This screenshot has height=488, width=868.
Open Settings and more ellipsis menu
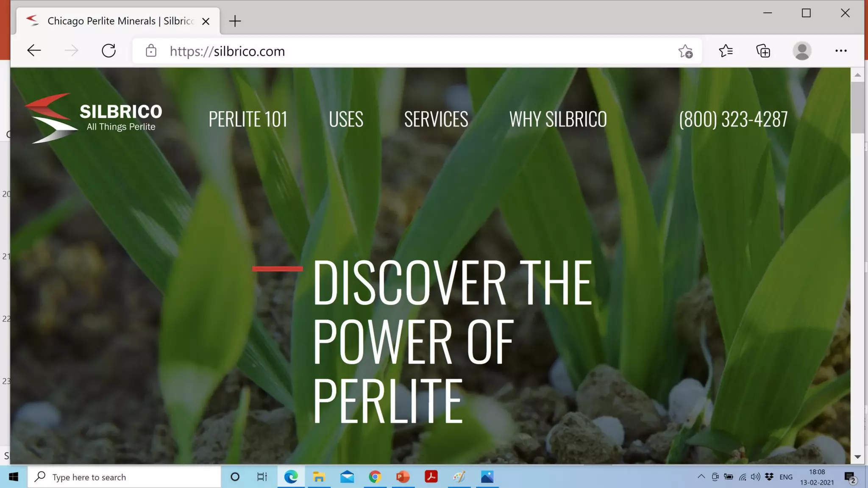click(x=840, y=51)
